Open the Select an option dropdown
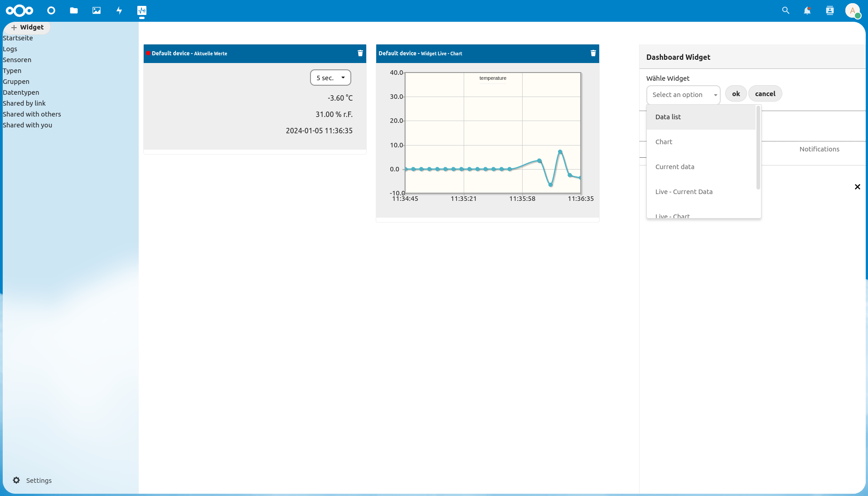 click(x=683, y=95)
